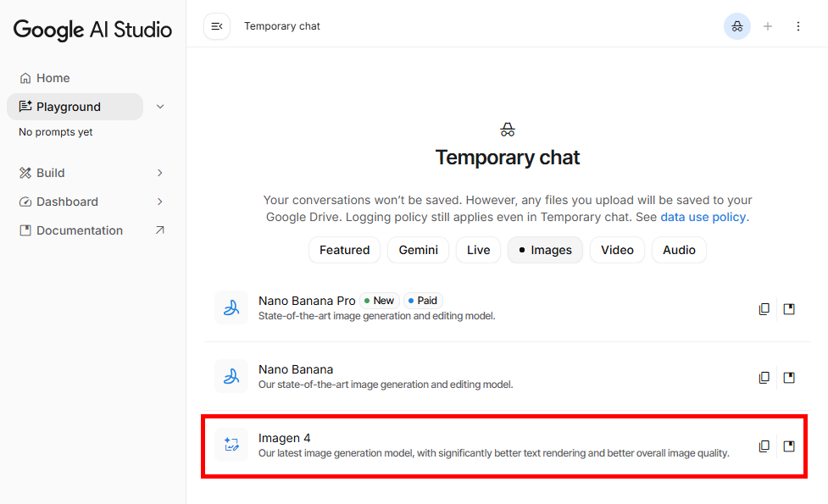Click the Nano Banana row banana icon

(x=231, y=376)
